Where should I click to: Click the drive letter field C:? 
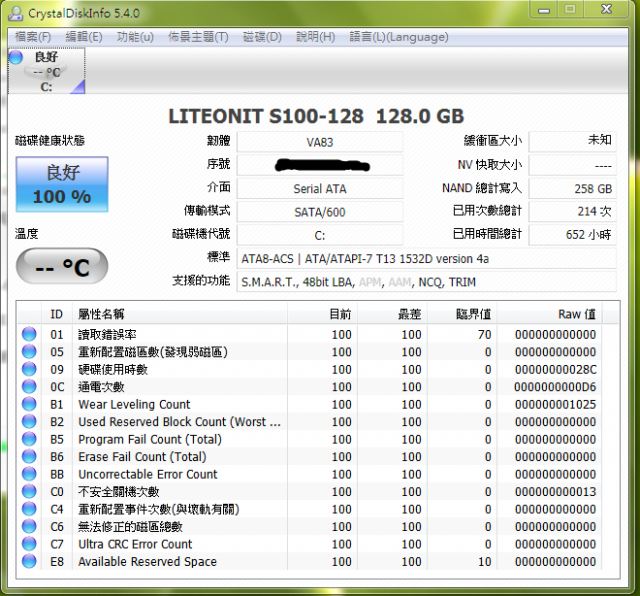point(320,235)
